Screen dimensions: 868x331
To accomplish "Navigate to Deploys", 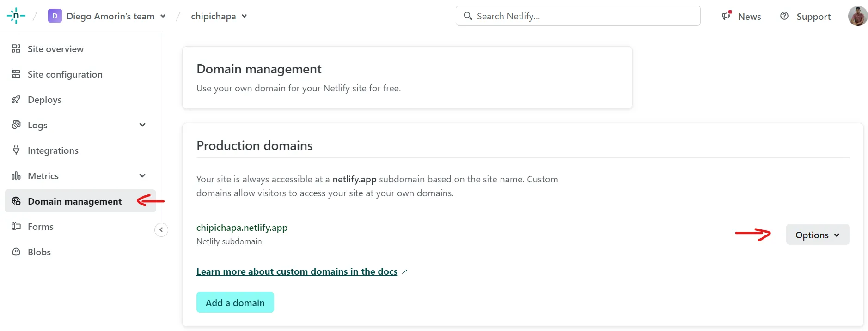I will click(44, 100).
